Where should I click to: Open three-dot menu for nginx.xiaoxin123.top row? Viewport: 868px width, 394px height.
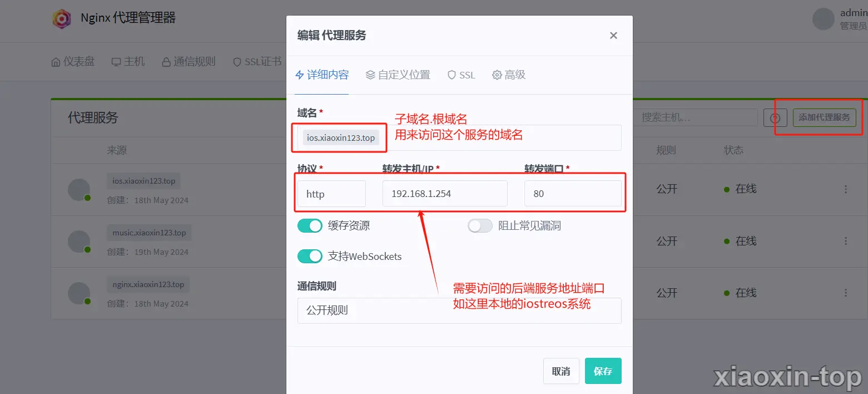(x=846, y=293)
